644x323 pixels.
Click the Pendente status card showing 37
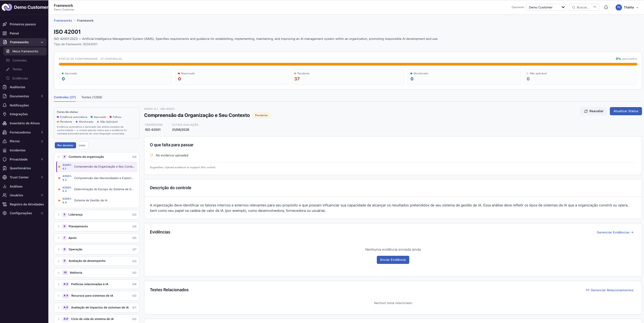point(348,77)
